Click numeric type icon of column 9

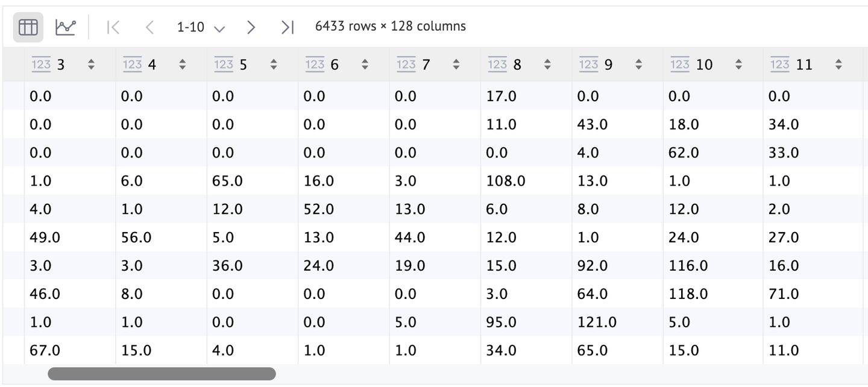coord(589,64)
